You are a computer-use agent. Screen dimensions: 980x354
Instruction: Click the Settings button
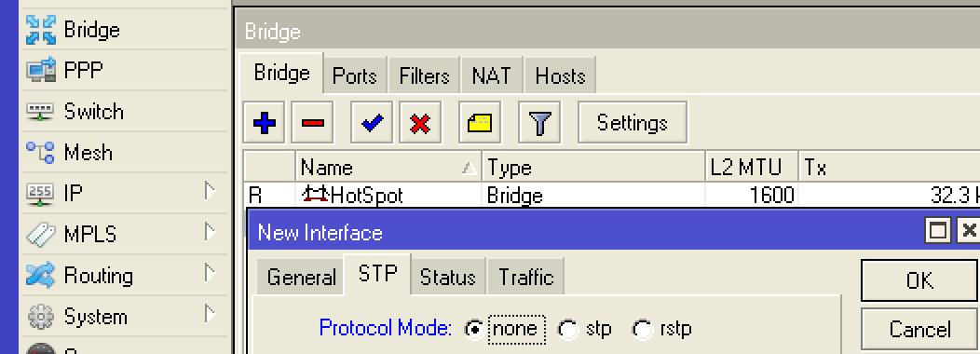(633, 123)
